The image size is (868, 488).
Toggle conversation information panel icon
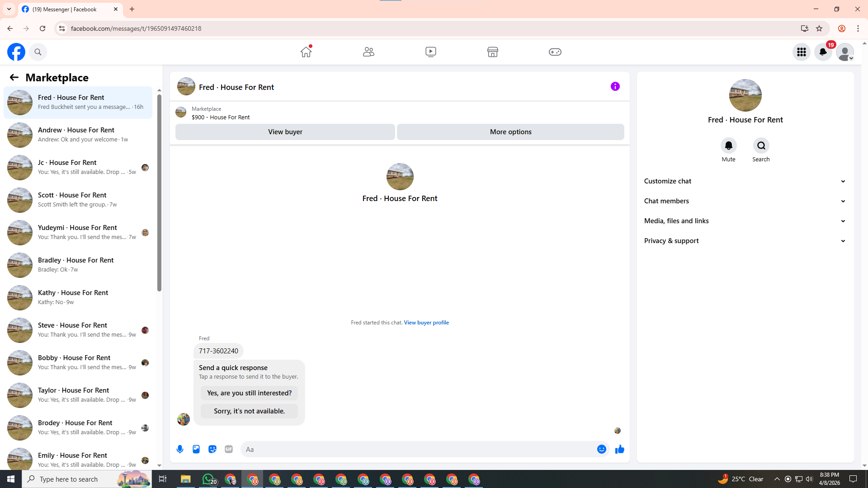click(615, 86)
